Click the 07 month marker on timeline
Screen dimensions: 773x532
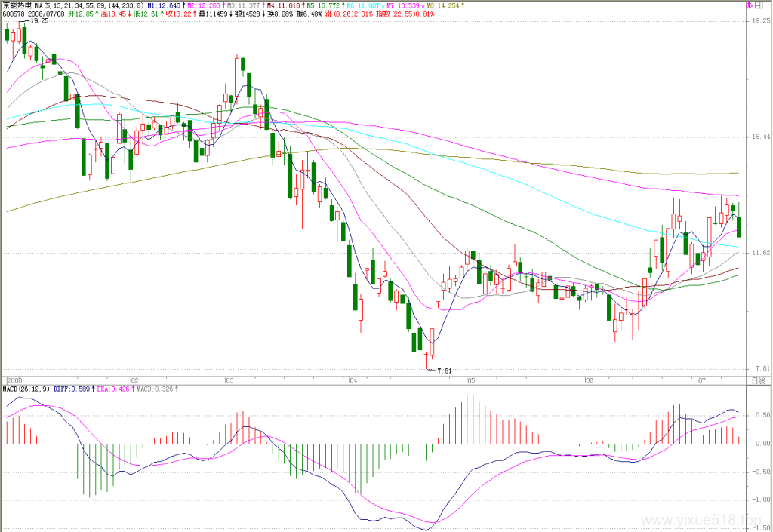(x=701, y=380)
